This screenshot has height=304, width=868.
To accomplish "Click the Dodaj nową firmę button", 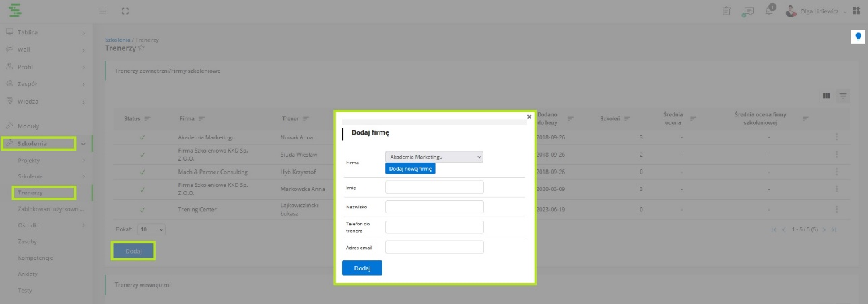I will tap(410, 169).
